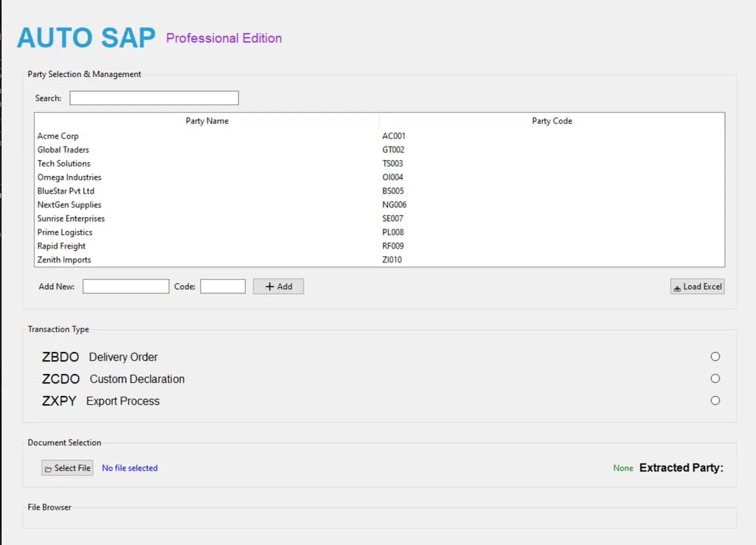Select the NextGen Supplies row
This screenshot has width=756, height=545.
click(379, 205)
